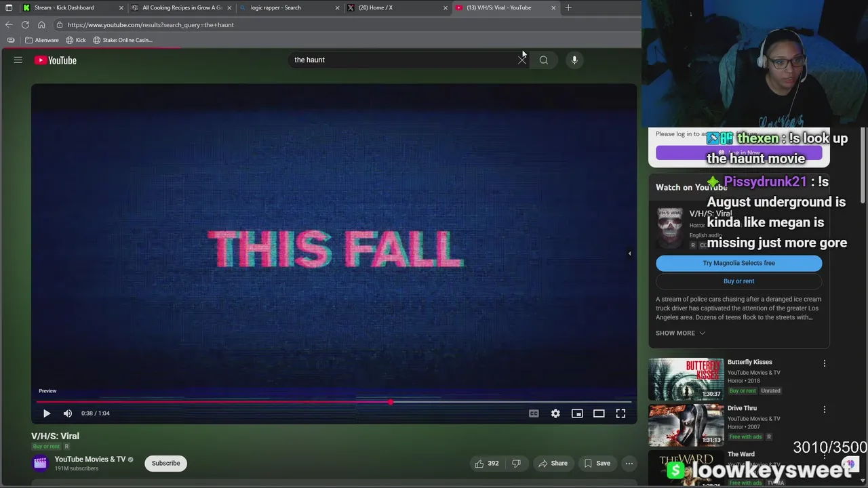Open Butterfly Kisses title link
Viewport: 868px width, 488px height.
pyautogui.click(x=750, y=362)
